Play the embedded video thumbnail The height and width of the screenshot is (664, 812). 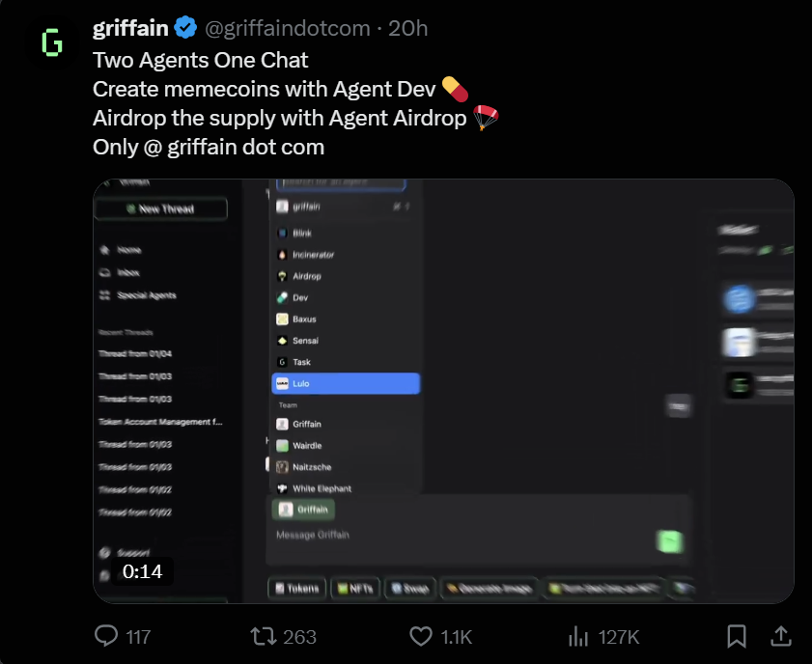coord(443,391)
